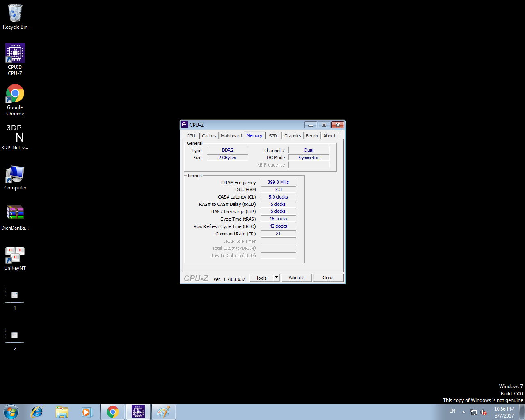The width and height of the screenshot is (525, 420).
Task: Click the Dual channel value
Action: point(309,150)
